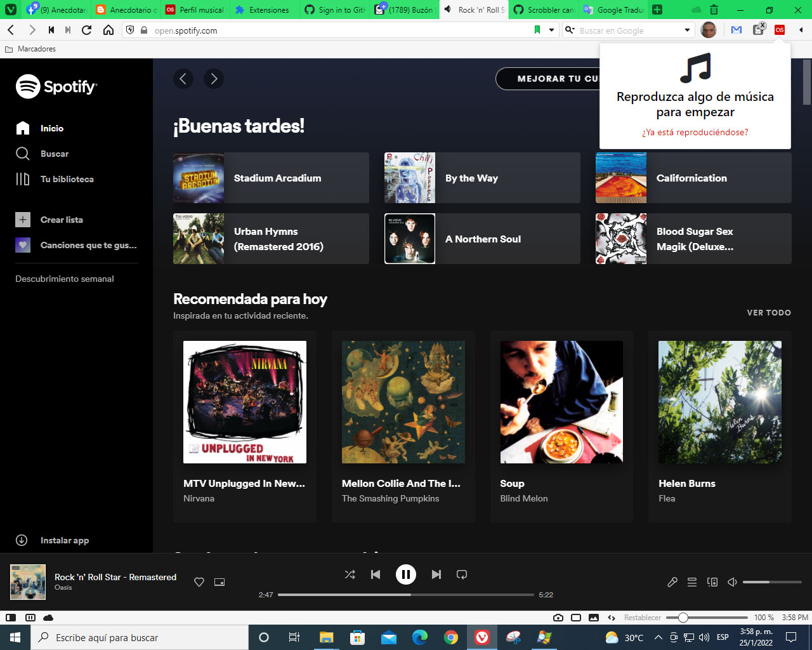Click the MEJORAR TU CUENTA button
Viewport: 812px width, 650px height.
pyautogui.click(x=547, y=79)
